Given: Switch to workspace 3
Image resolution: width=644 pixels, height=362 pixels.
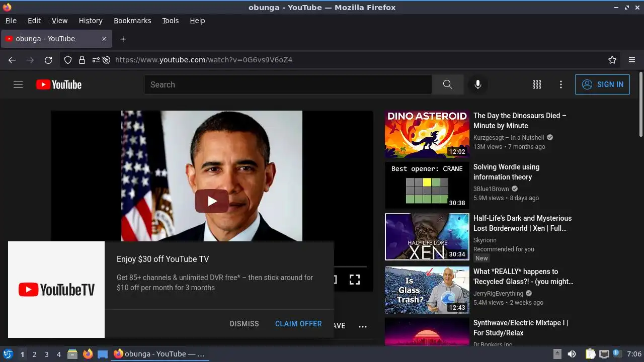Looking at the screenshot, I should tap(46, 354).
